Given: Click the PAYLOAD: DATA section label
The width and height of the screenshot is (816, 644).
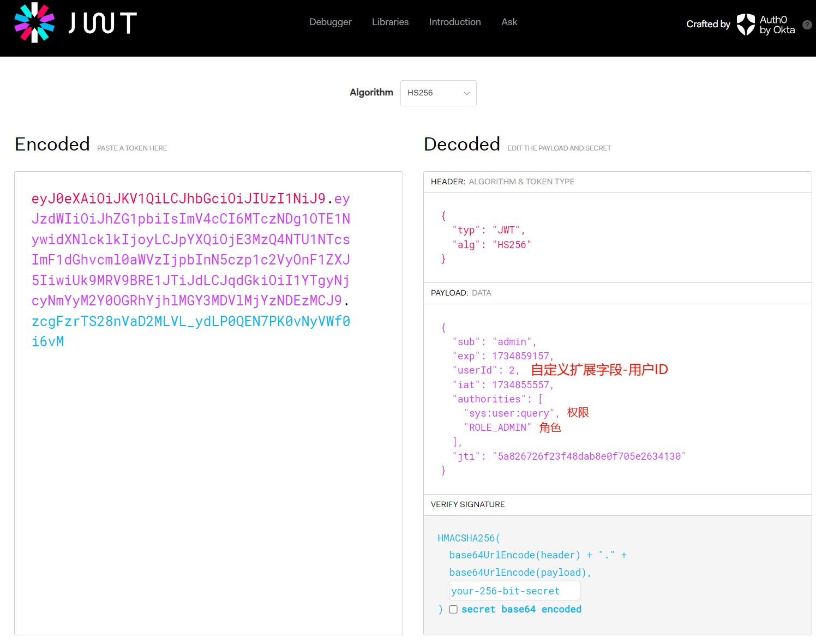Looking at the screenshot, I should tap(461, 293).
